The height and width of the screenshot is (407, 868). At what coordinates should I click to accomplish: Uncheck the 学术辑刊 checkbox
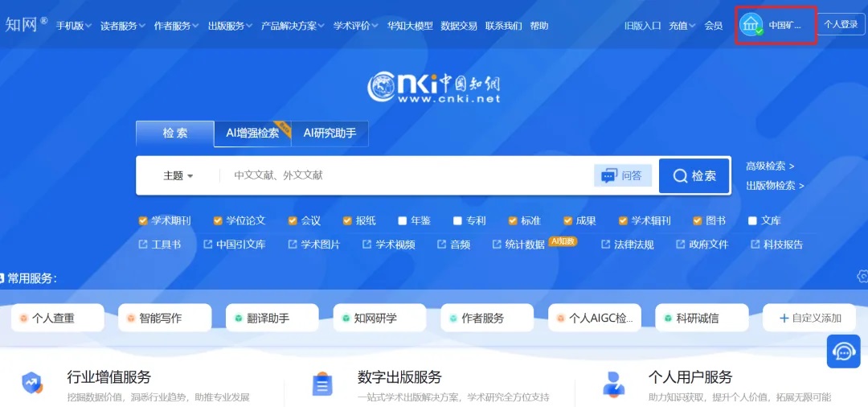coord(623,221)
